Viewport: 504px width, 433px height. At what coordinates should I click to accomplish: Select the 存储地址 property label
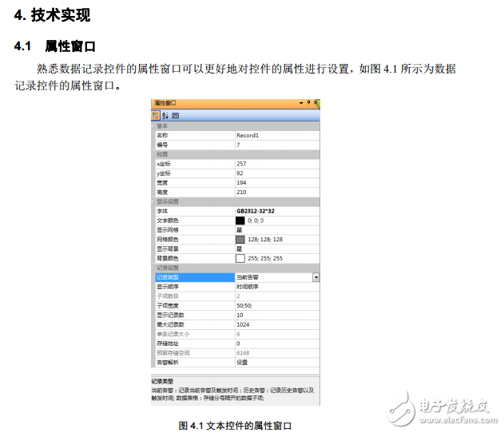point(168,344)
